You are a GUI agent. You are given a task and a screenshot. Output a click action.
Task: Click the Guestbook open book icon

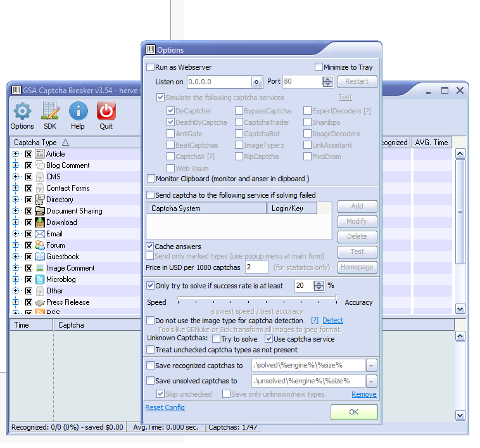pos(40,257)
